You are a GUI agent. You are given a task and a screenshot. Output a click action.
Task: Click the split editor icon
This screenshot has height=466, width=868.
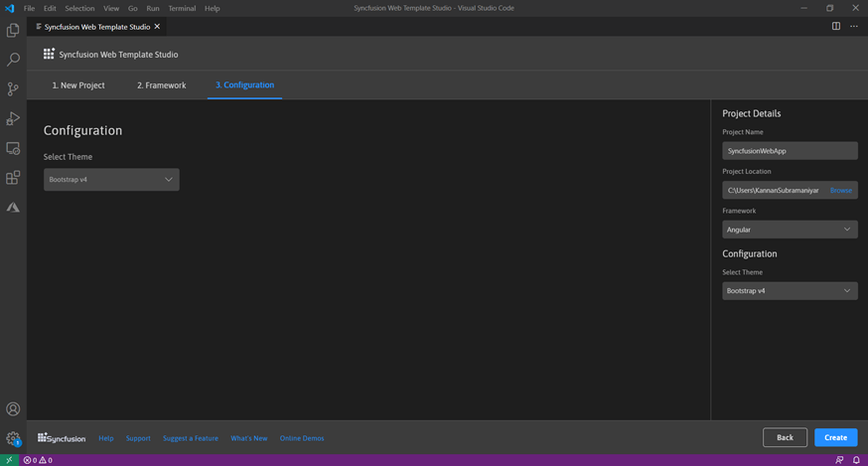point(836,27)
